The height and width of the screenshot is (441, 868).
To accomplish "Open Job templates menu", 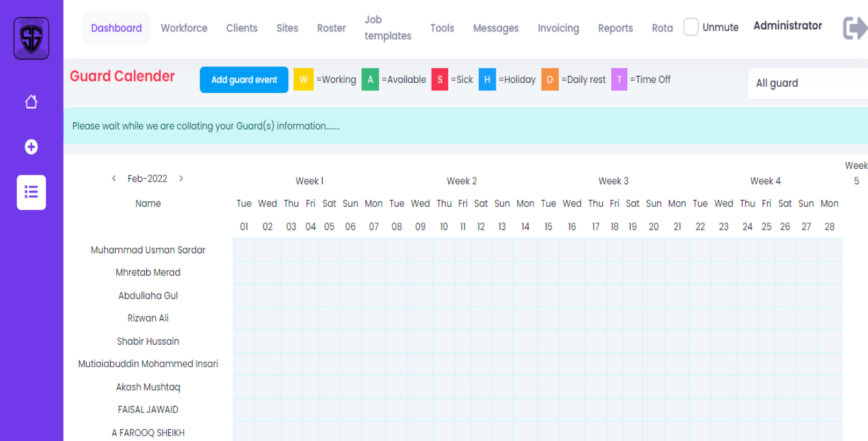I will click(388, 28).
